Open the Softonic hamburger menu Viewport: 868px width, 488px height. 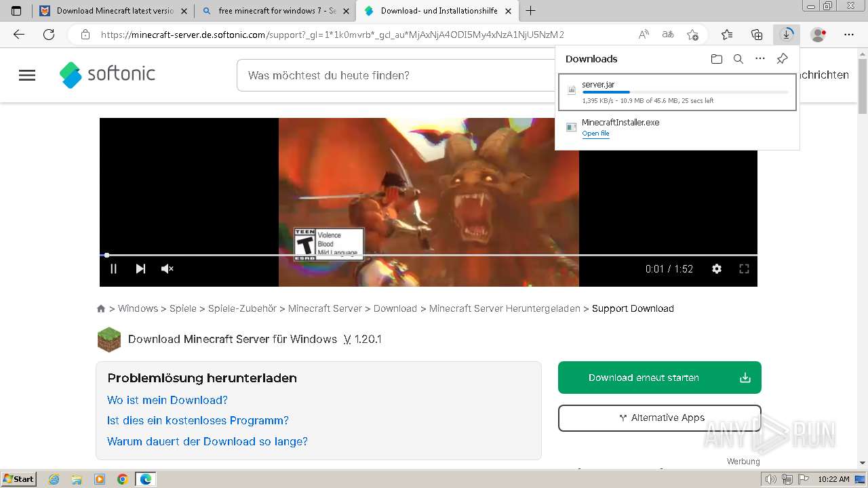click(x=27, y=75)
